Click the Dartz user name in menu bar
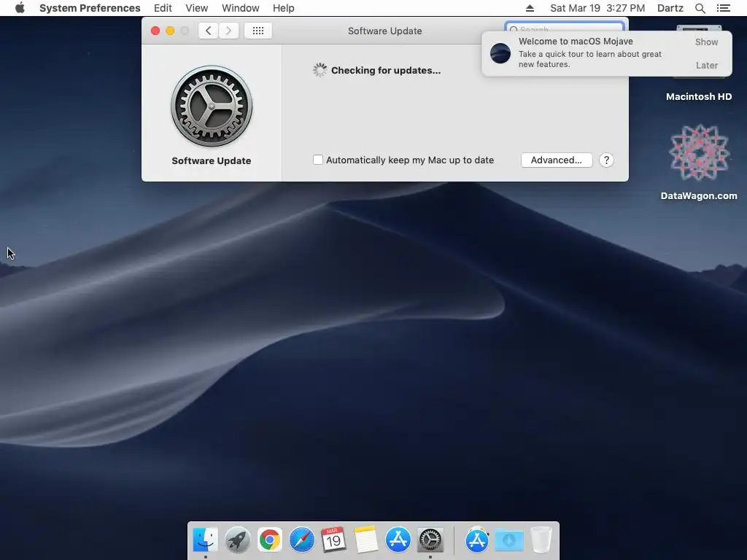Image resolution: width=747 pixels, height=560 pixels. click(x=670, y=8)
